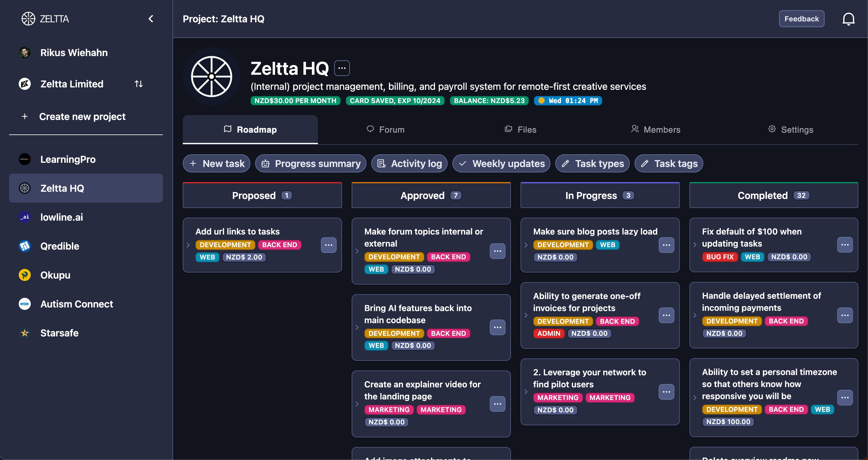
Task: Open the Activity log
Action: pyautogui.click(x=409, y=164)
